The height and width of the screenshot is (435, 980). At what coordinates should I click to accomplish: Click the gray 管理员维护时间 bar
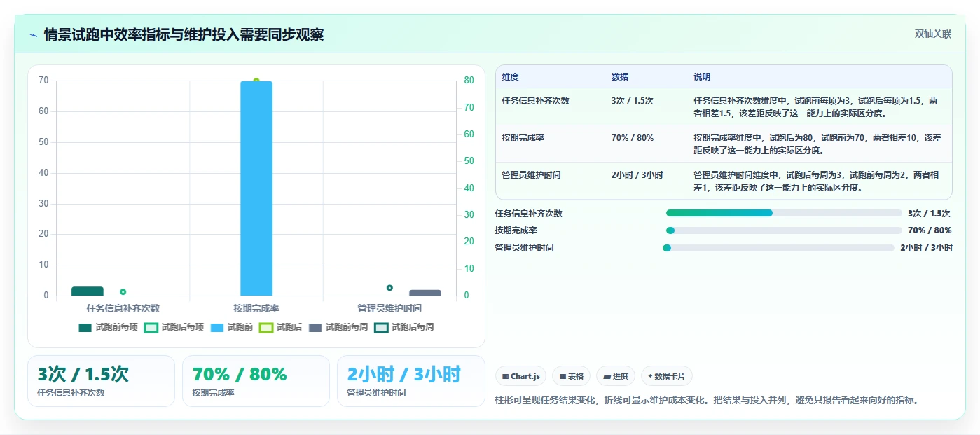(x=425, y=293)
